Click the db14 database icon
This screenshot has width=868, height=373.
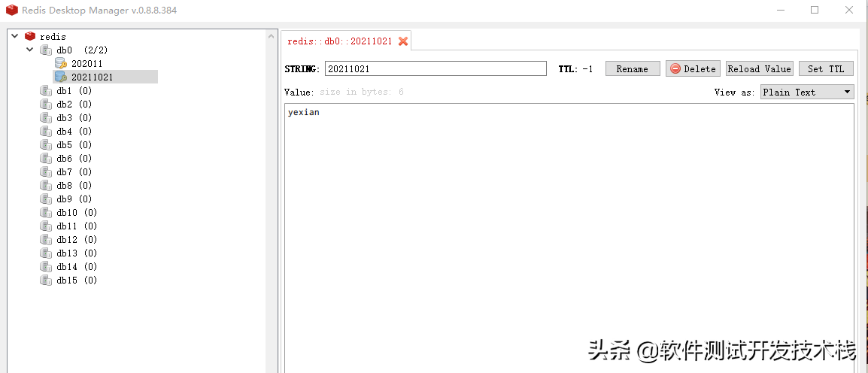click(x=46, y=267)
